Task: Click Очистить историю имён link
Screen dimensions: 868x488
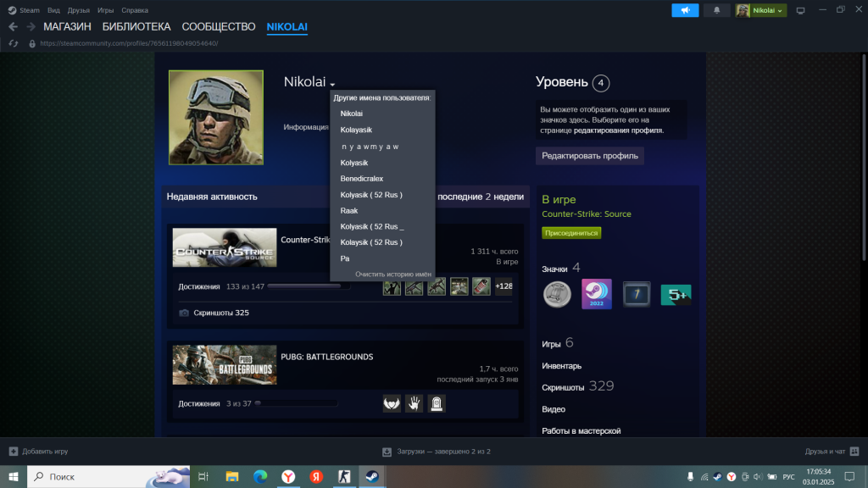Action: pos(392,274)
